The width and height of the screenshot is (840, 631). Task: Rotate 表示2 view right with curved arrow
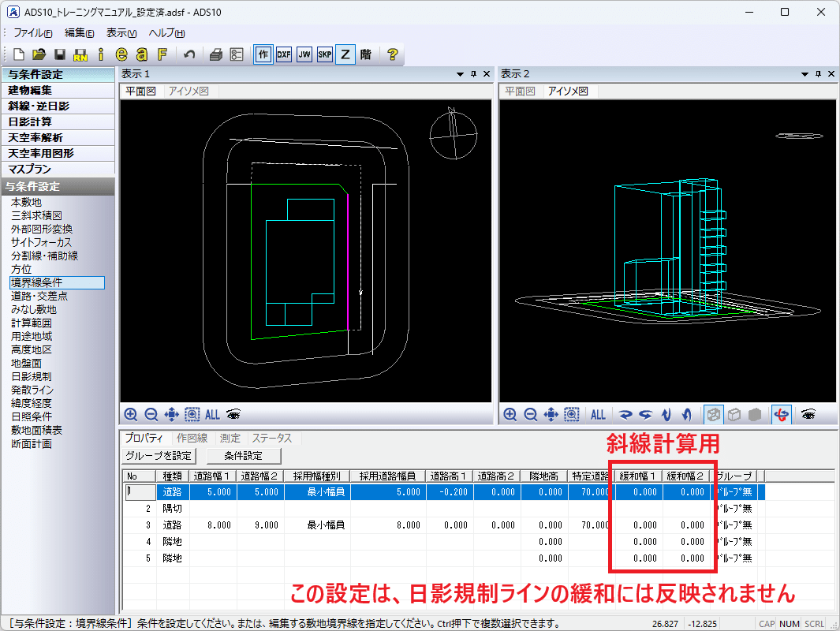click(625, 414)
